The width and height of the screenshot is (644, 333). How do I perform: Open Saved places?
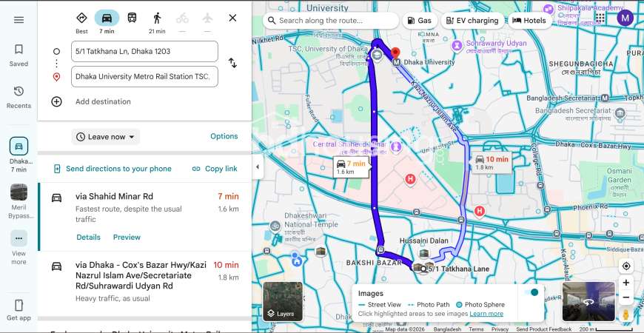pos(19,55)
